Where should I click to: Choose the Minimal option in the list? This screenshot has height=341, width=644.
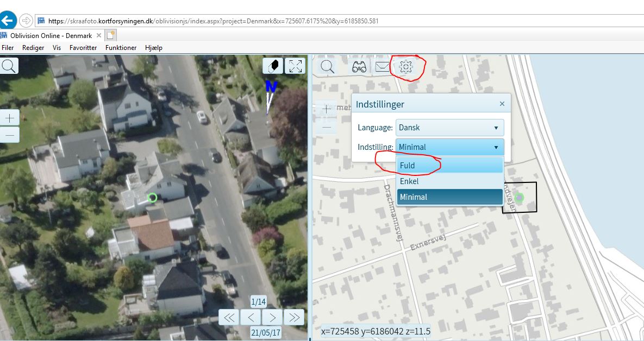pyautogui.click(x=450, y=197)
